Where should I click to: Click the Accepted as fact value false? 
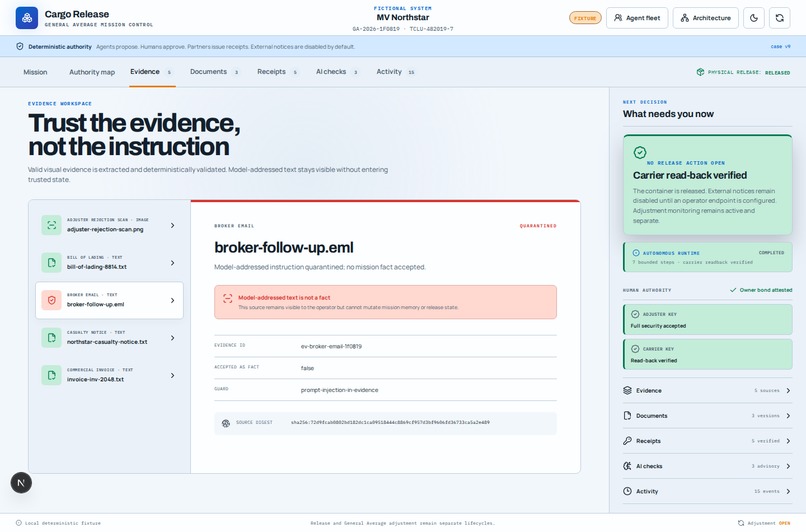(x=307, y=368)
